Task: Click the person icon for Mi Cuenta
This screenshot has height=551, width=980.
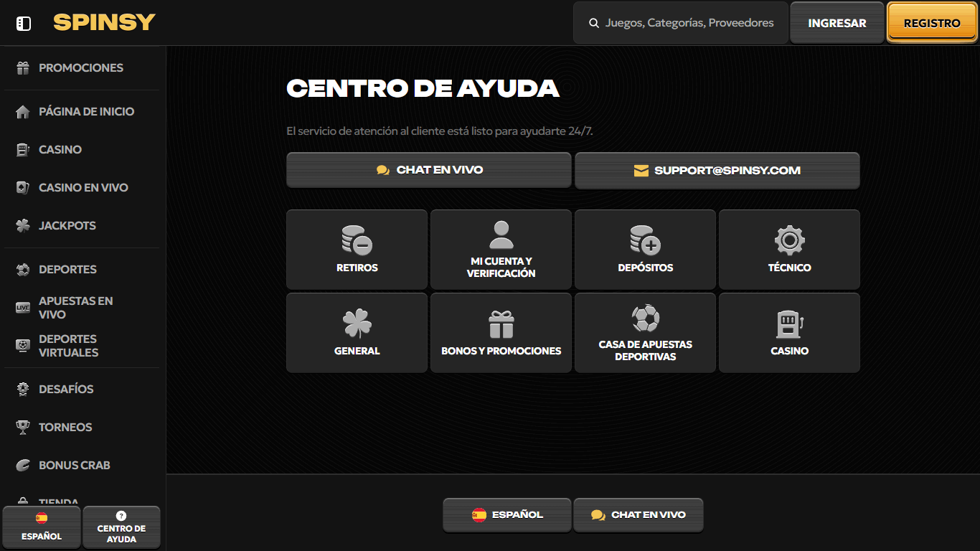Action: point(501,235)
